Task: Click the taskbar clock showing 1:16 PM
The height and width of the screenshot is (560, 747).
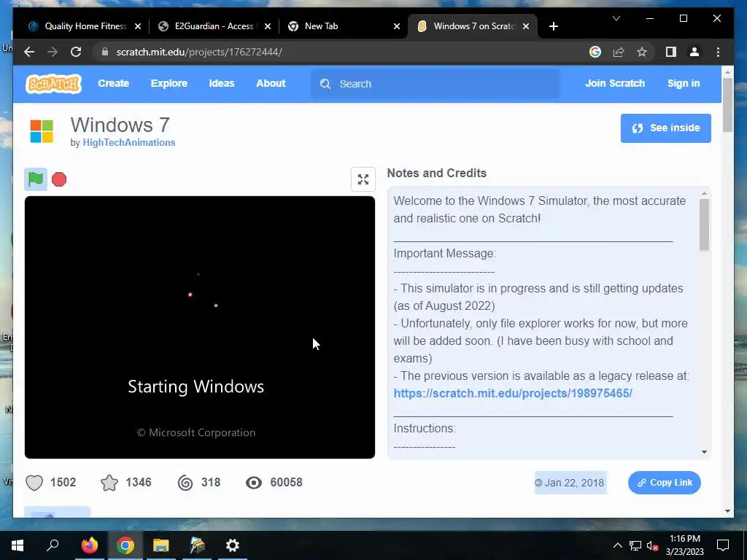Action: (x=684, y=545)
